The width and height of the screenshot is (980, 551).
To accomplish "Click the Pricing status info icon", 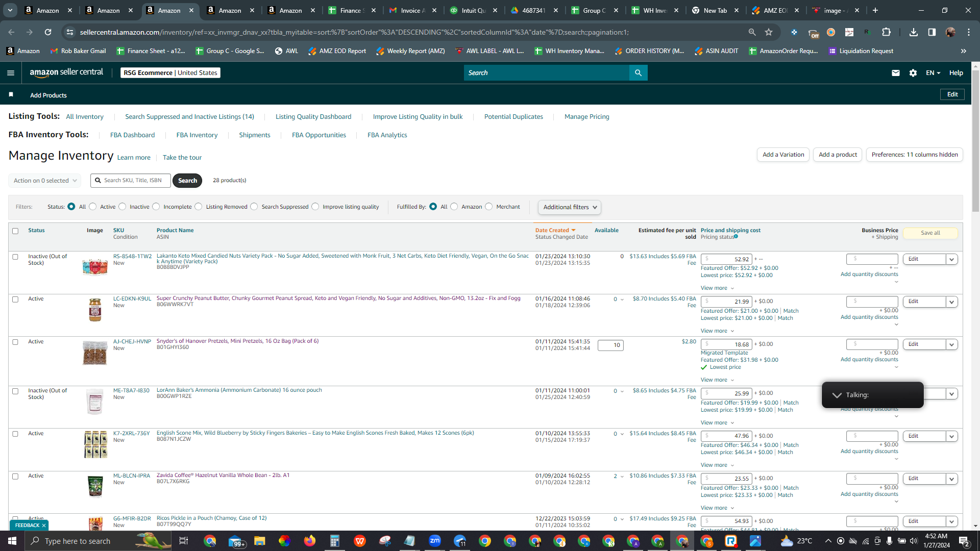I will pyautogui.click(x=736, y=237).
